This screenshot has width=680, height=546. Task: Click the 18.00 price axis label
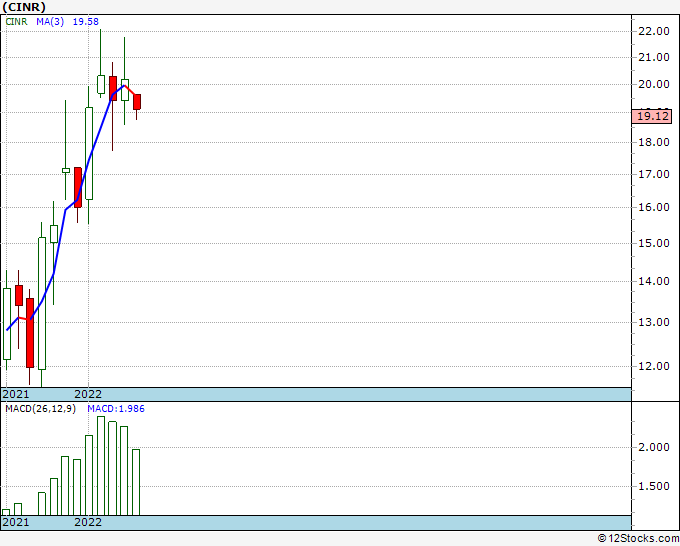[654, 142]
